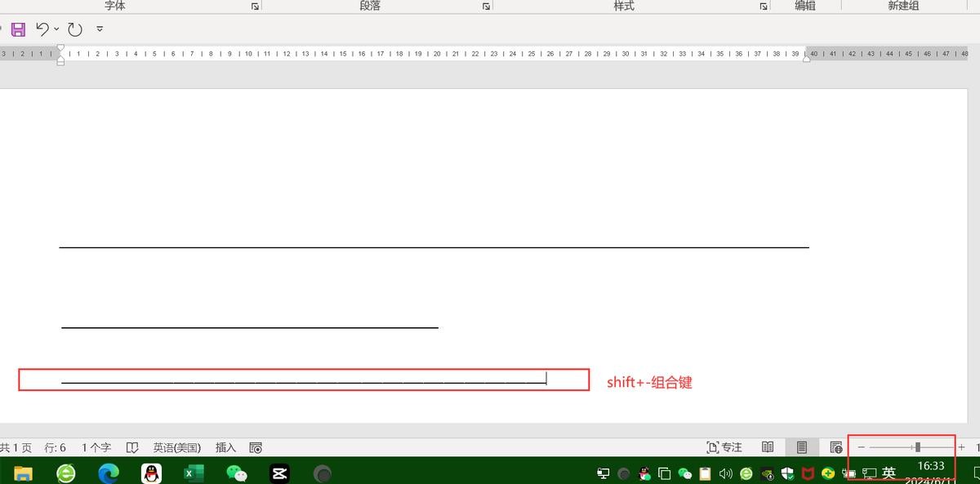Switch to Print Layout view
The height and width of the screenshot is (484, 980).
tap(802, 447)
